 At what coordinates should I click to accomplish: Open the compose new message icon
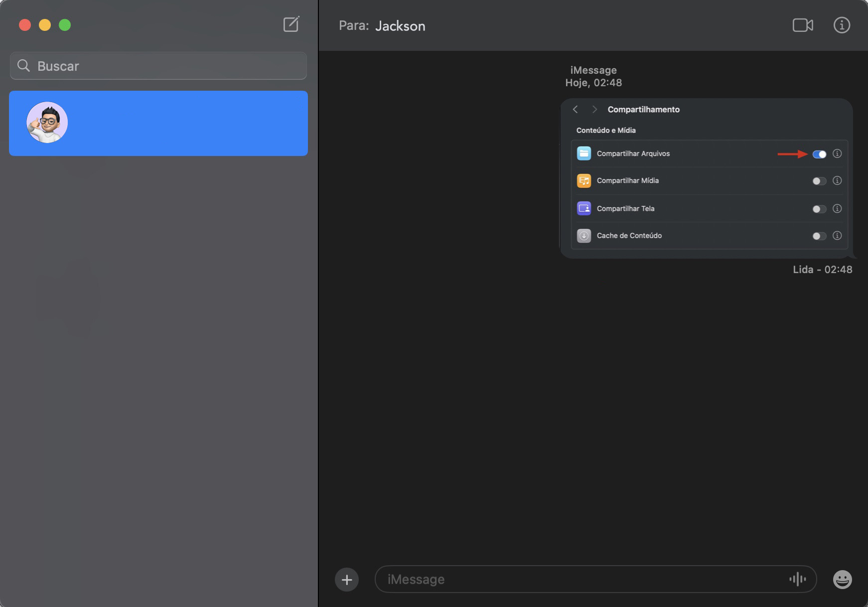(x=291, y=24)
